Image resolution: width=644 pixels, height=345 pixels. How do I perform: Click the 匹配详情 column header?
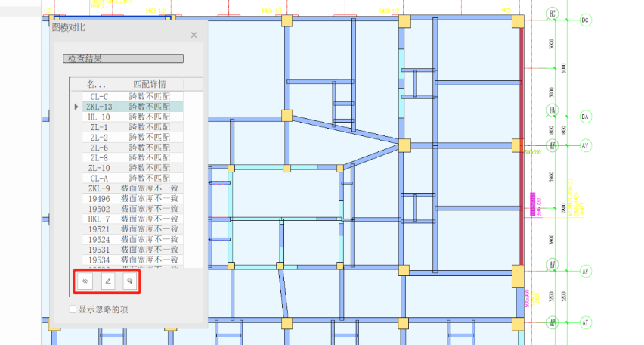point(150,84)
